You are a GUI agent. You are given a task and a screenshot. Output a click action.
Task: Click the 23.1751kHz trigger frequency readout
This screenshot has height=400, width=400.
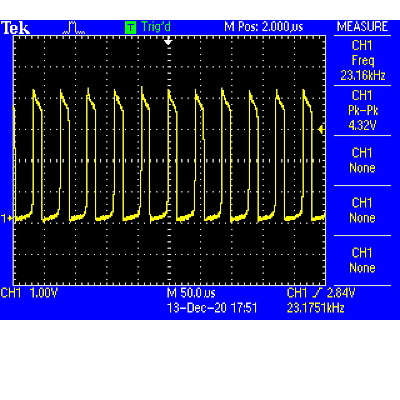click(x=315, y=308)
